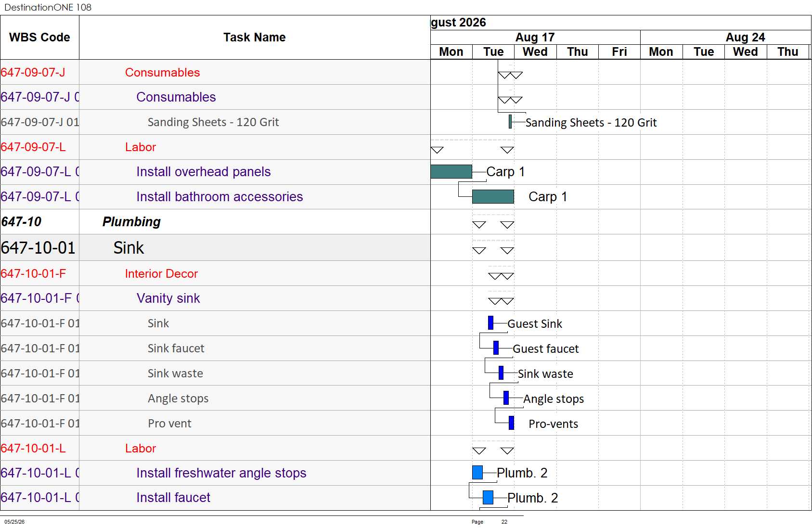Screen dimensions: 812x528
Task: Click the Vanity sink task name
Action: pos(168,298)
